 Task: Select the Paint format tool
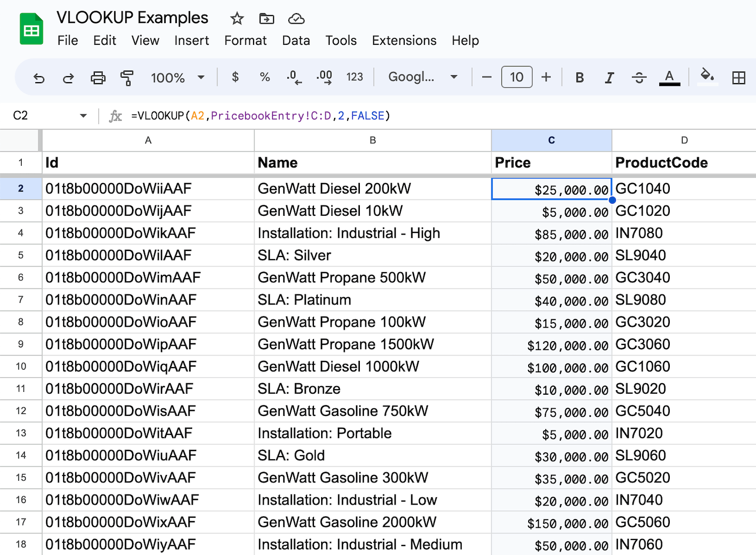(127, 78)
